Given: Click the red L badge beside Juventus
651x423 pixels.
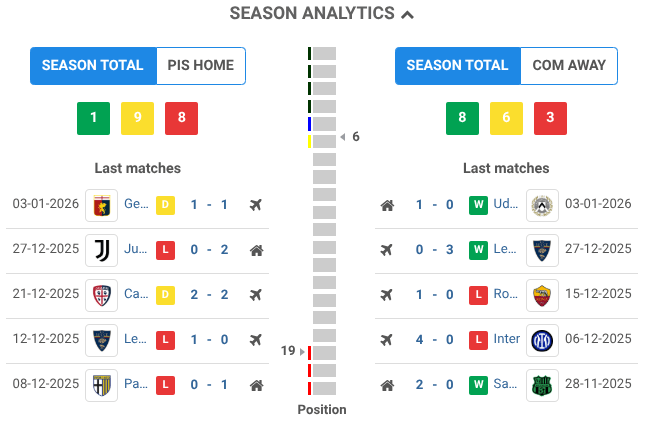Looking at the screenshot, I should [x=165, y=250].
